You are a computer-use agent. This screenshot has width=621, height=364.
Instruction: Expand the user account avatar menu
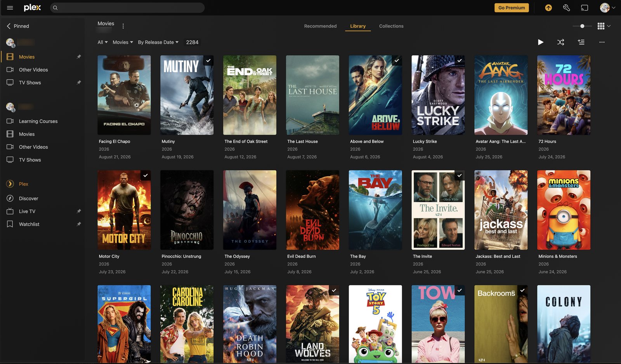[x=607, y=8]
